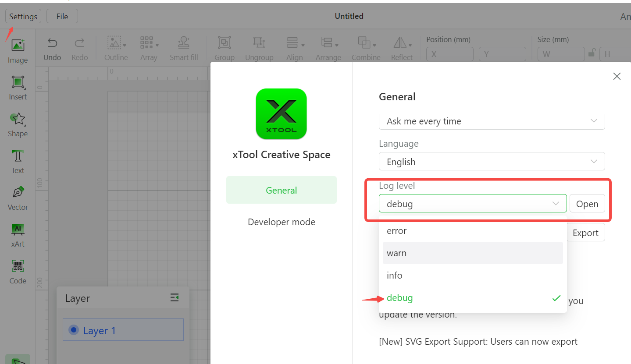Switch to the General settings tab
Screen dimensions: 631x364
point(282,190)
